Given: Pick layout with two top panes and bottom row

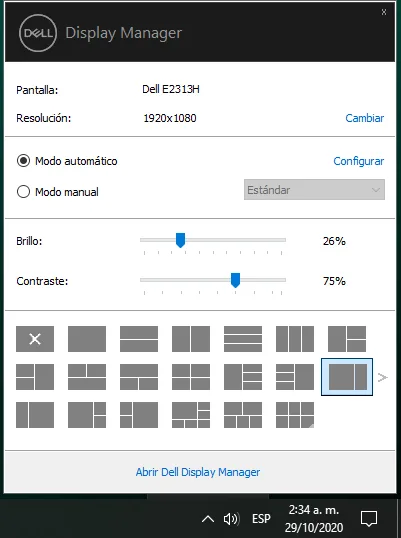Looking at the screenshot, I should point(87,377).
